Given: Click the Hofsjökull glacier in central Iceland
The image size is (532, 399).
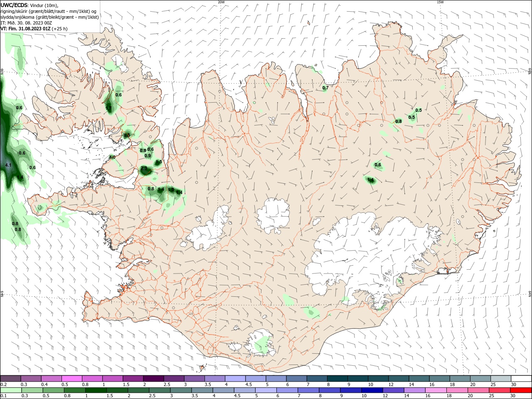Looking at the screenshot, I should point(273,216).
